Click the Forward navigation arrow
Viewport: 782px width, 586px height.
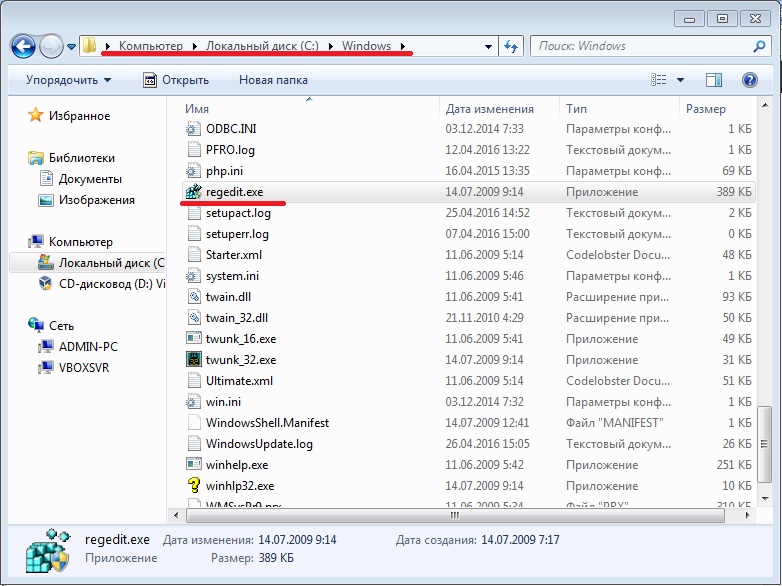[x=51, y=46]
